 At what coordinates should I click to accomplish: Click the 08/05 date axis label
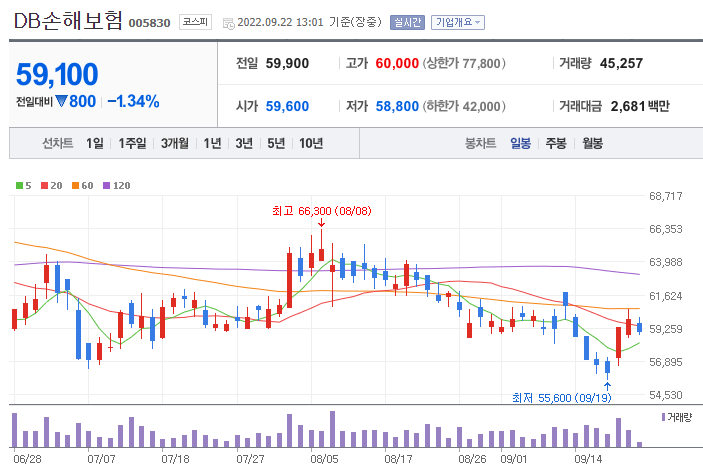click(x=324, y=459)
